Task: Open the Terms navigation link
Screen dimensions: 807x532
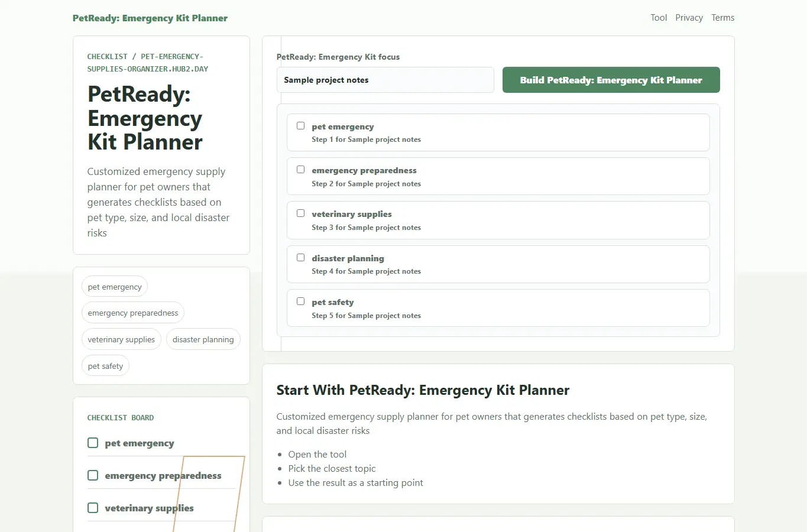Action: pyautogui.click(x=722, y=18)
